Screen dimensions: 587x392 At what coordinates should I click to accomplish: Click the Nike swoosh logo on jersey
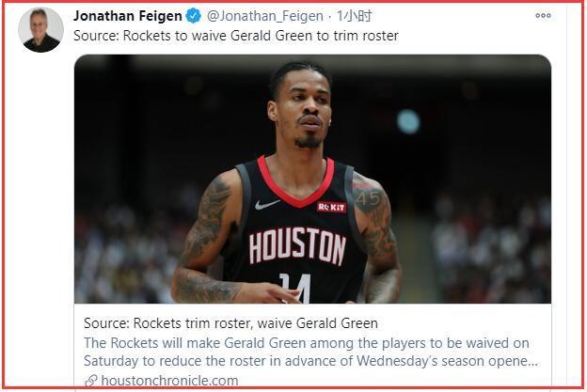tap(267, 204)
